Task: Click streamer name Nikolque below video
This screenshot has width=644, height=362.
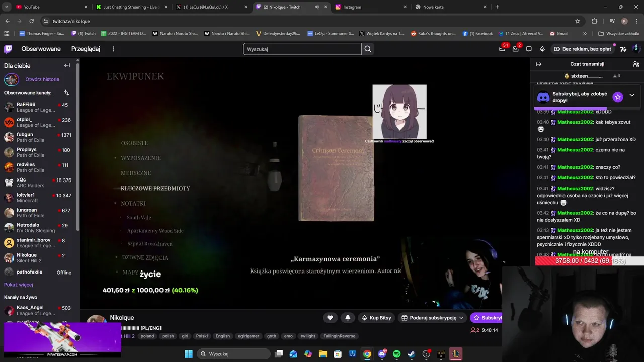Action: pos(122,318)
